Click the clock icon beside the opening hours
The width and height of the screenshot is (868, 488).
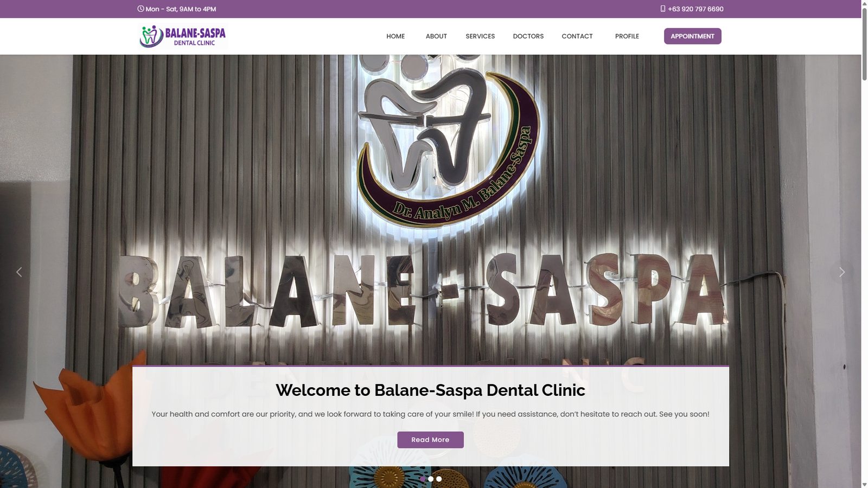(141, 9)
